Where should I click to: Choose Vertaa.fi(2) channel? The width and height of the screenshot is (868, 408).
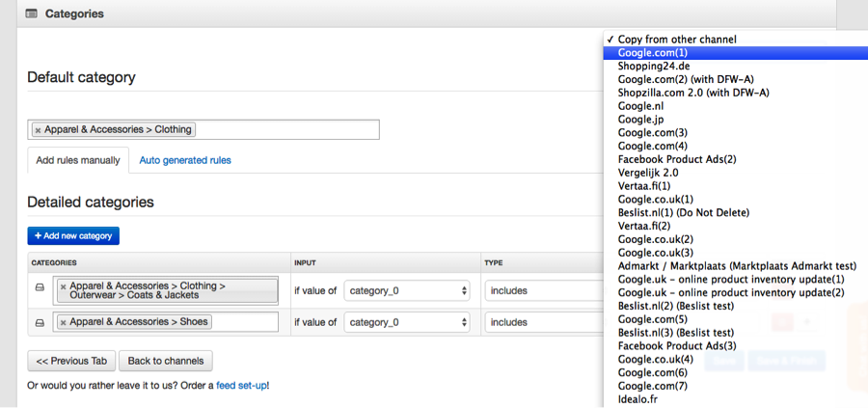pyautogui.click(x=735, y=226)
